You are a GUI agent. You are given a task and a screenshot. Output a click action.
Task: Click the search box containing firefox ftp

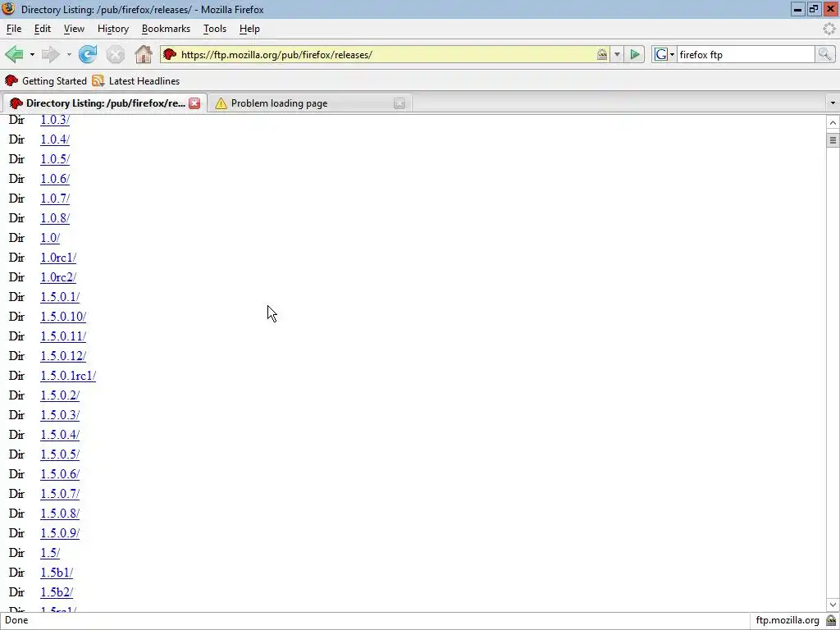point(745,55)
